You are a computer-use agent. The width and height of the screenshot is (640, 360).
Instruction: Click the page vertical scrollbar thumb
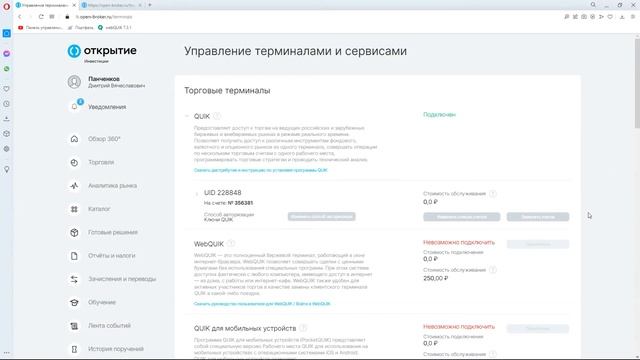637,84
